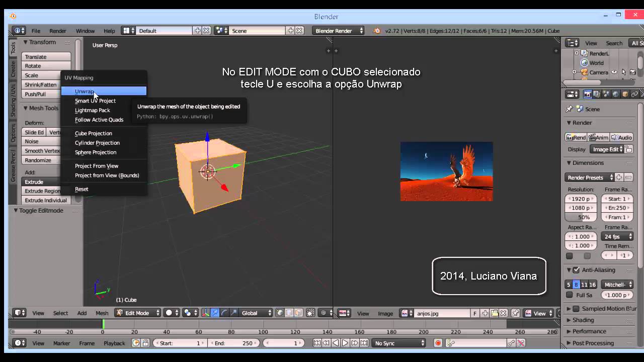Select Scene properties tab icon
The height and width of the screenshot is (362, 644).
coord(606,94)
